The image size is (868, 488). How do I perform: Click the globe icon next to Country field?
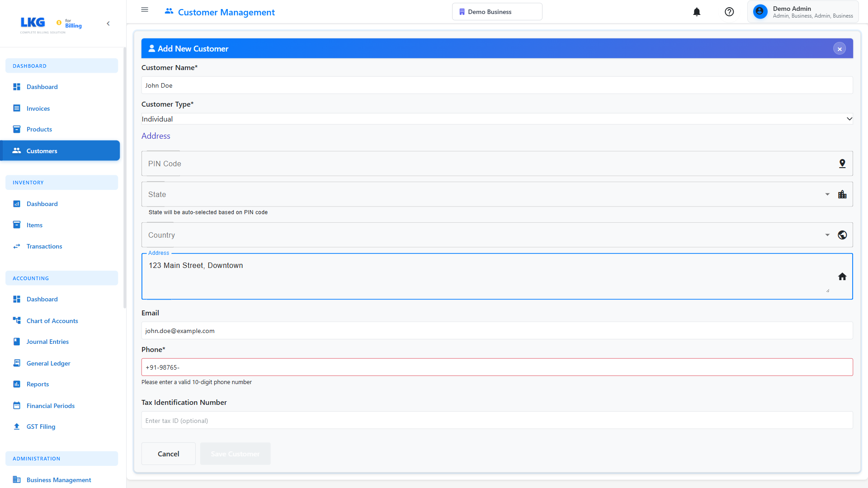point(842,235)
